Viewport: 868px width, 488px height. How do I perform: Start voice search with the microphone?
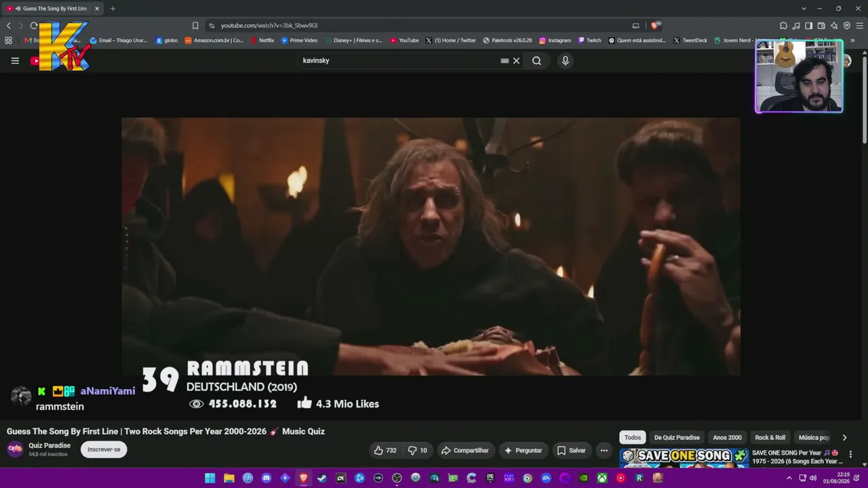click(565, 60)
